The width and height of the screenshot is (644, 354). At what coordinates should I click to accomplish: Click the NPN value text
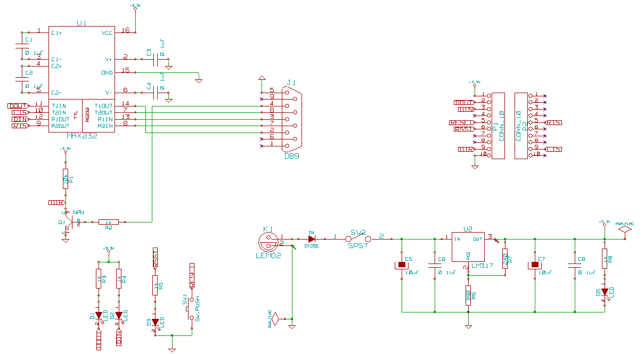(79, 212)
